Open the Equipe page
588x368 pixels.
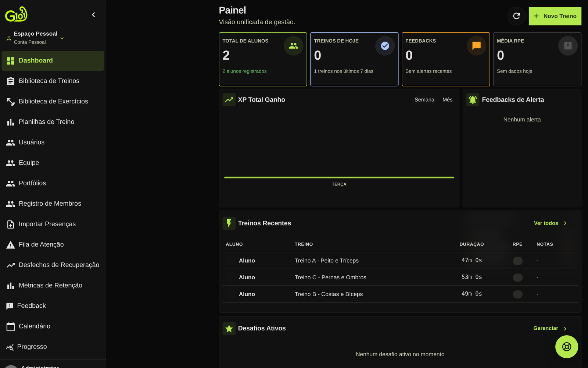pos(53,163)
